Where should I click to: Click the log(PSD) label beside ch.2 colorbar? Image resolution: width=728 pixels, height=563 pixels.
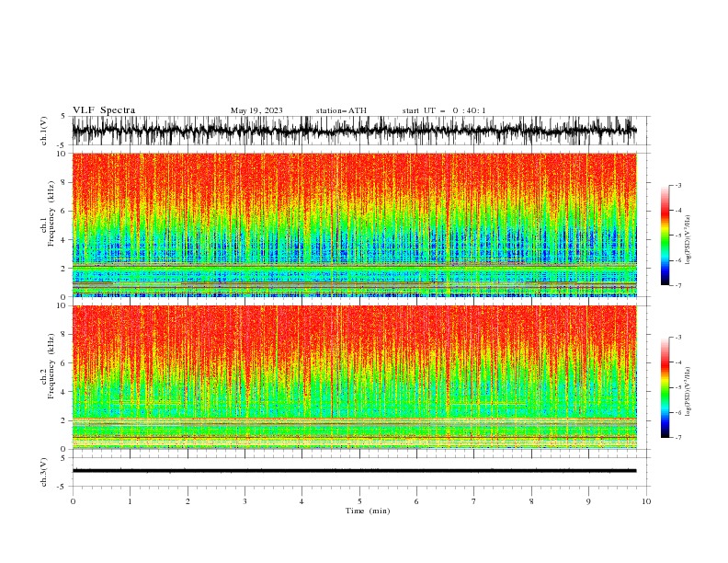coord(688,392)
